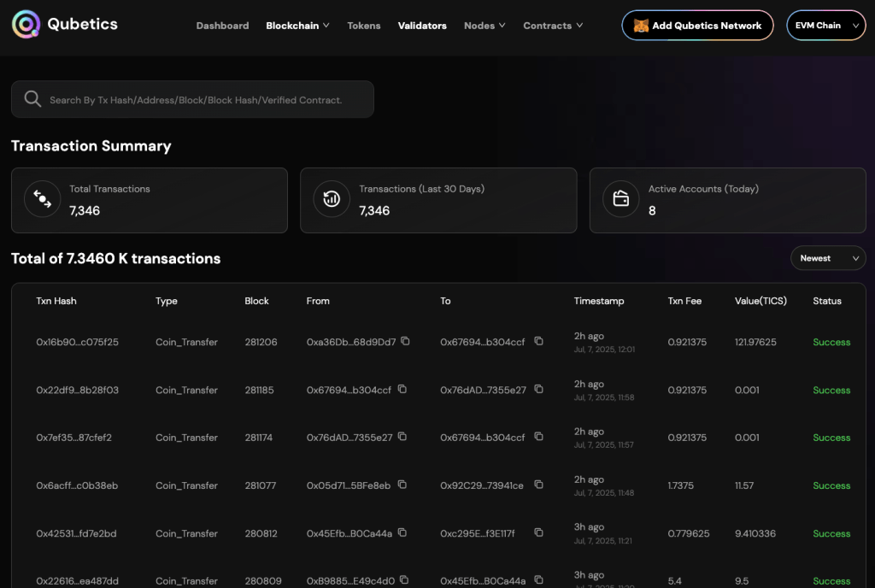Expand the Contracts menu

pos(553,26)
